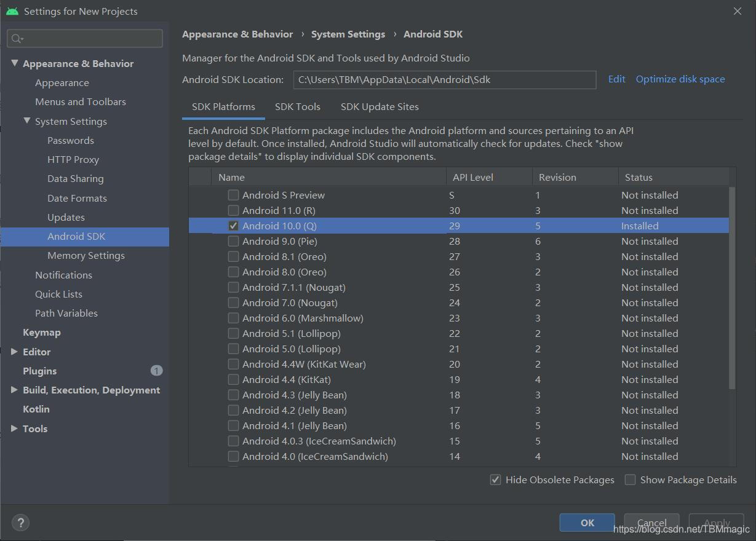Open Quick Lists settings
The height and width of the screenshot is (541, 756).
click(x=58, y=294)
